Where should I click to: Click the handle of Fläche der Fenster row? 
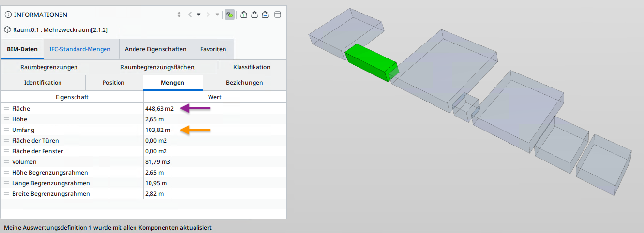(6, 151)
